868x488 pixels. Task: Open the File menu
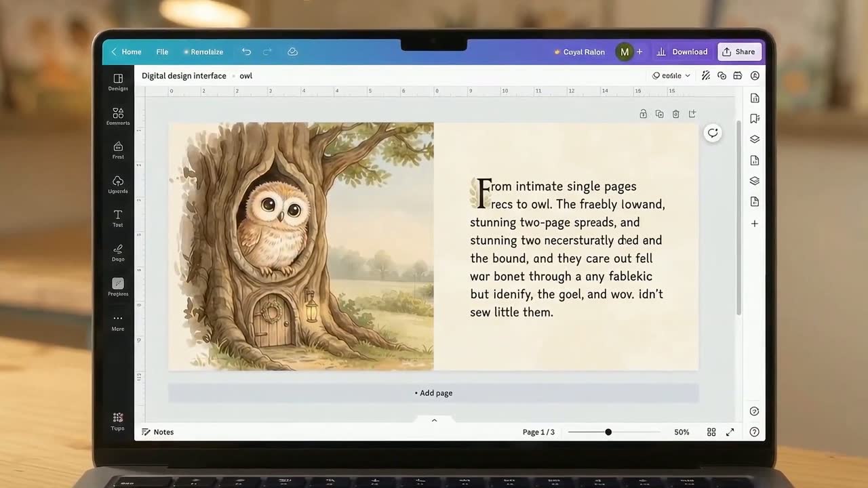(x=162, y=52)
